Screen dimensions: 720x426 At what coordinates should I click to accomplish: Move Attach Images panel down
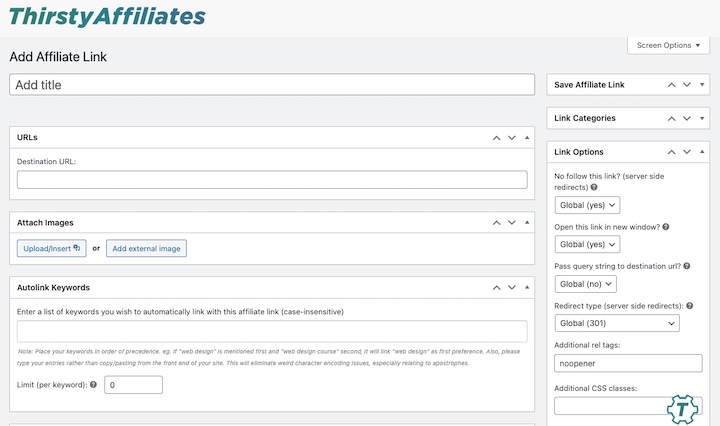pos(512,223)
